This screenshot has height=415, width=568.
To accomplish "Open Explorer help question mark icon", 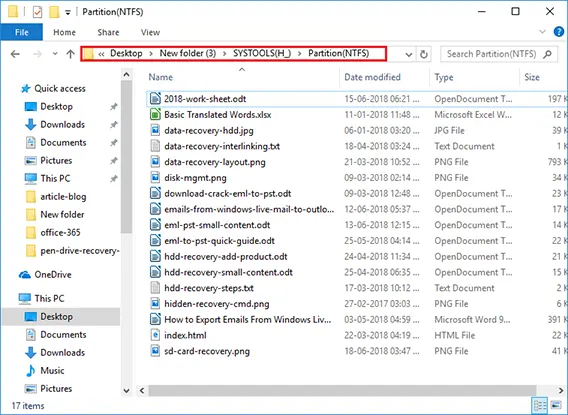I will click(559, 32).
